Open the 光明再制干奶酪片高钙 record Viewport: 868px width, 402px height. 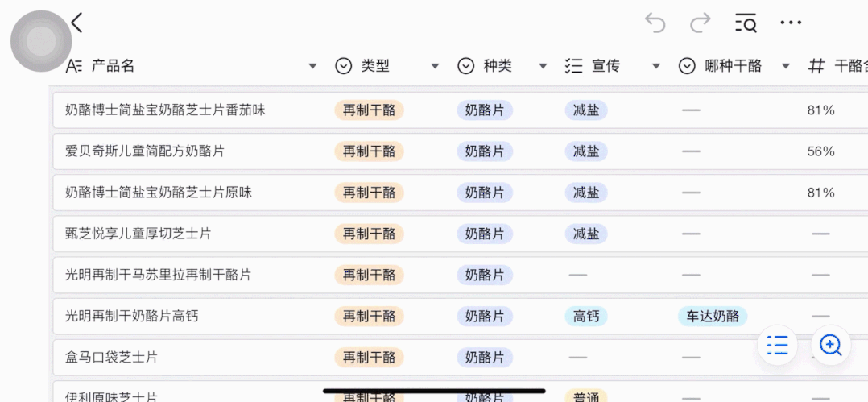[132, 316]
